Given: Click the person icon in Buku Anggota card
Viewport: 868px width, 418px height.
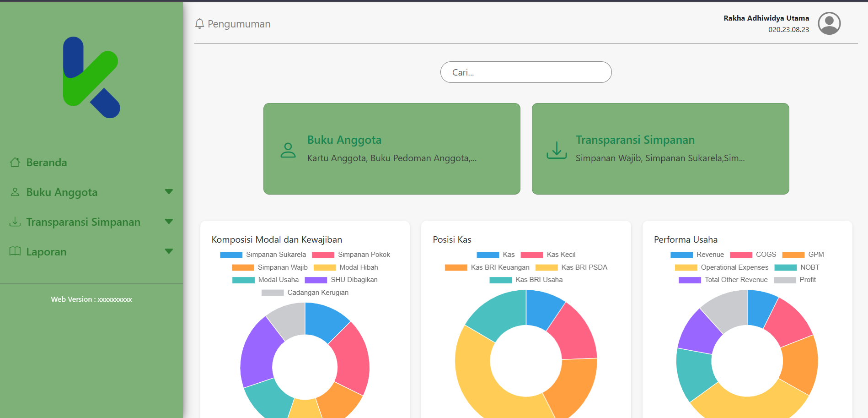Looking at the screenshot, I should 288,150.
